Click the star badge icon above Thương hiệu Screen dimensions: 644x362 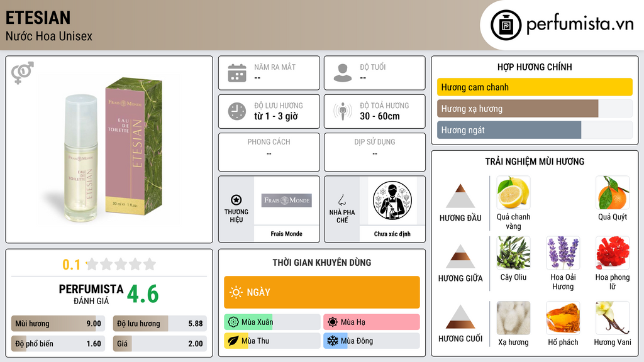[236, 200]
